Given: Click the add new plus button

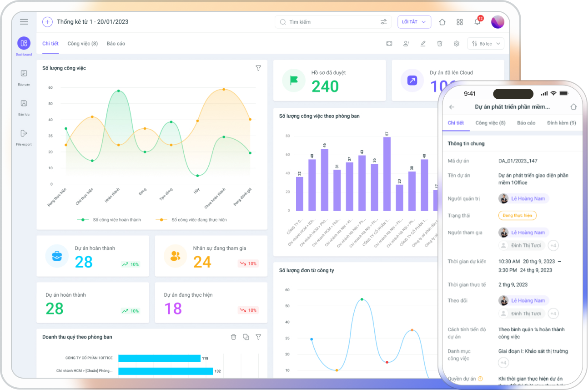Looking at the screenshot, I should pyautogui.click(x=47, y=22).
